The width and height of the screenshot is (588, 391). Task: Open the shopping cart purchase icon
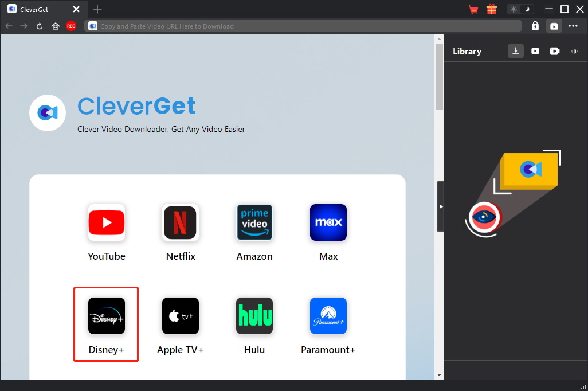(x=473, y=9)
